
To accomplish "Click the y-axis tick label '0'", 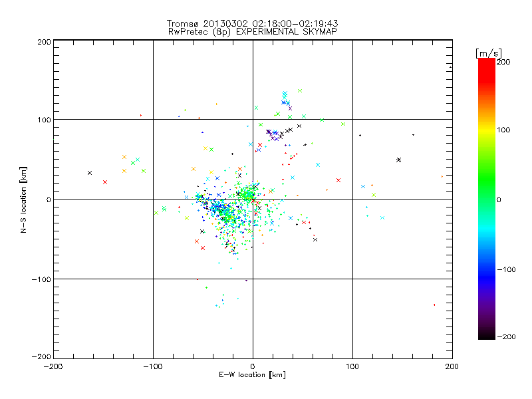I will (x=49, y=199).
